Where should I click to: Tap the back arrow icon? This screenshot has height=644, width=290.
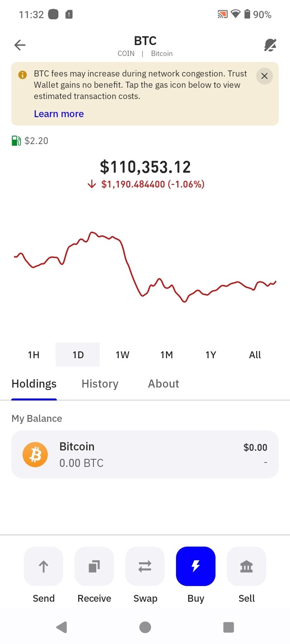(20, 45)
